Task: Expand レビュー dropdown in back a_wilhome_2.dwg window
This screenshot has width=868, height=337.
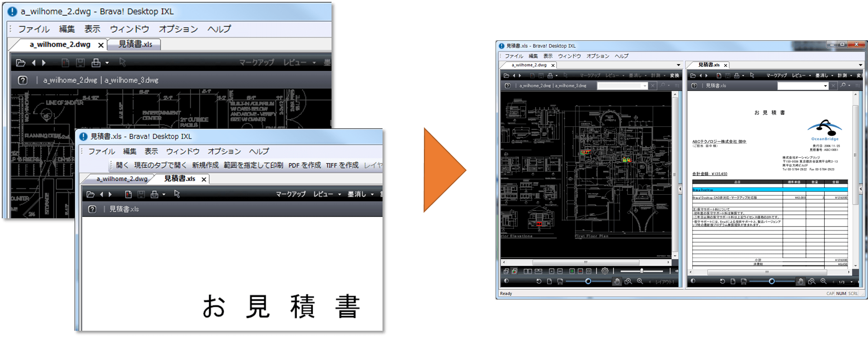Action: [x=314, y=62]
